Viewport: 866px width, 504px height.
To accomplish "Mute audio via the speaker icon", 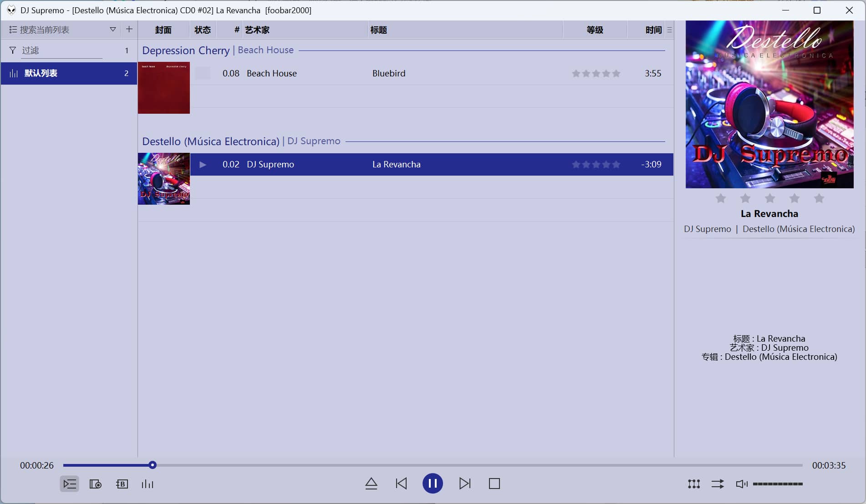I will 741,484.
